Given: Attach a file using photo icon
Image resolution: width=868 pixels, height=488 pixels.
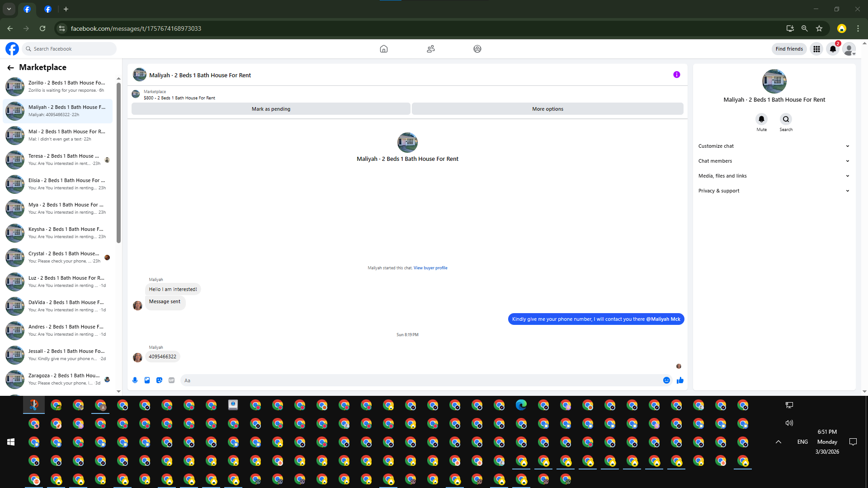Looking at the screenshot, I should point(147,380).
